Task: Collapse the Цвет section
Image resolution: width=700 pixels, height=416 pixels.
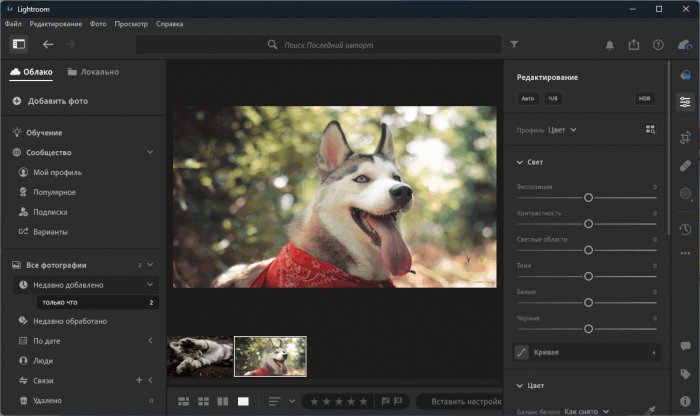Action: pyautogui.click(x=520, y=385)
